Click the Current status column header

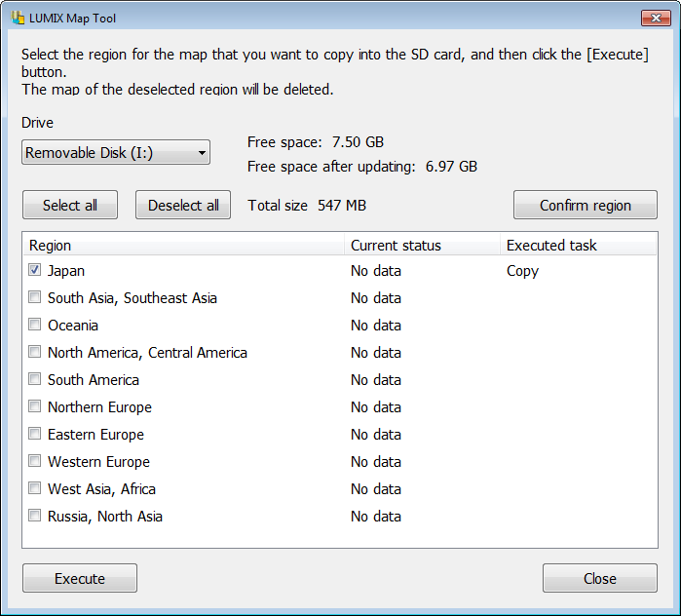[422, 245]
